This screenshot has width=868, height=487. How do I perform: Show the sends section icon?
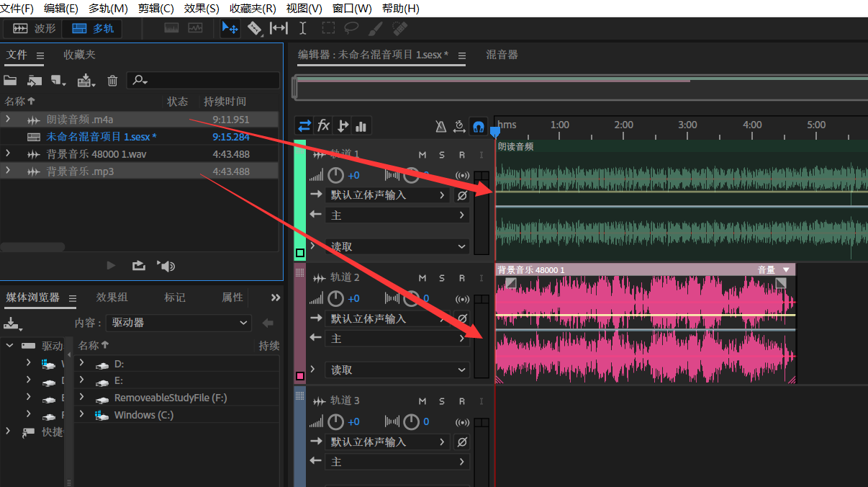343,126
